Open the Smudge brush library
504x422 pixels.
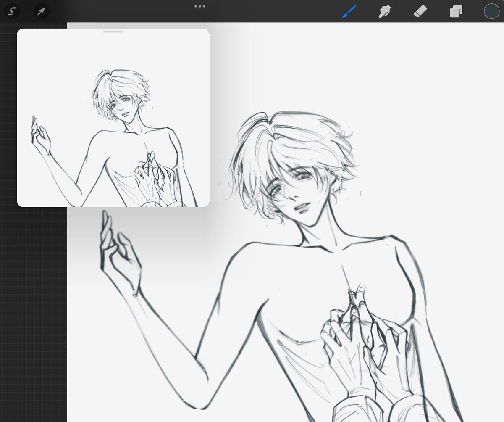point(385,11)
